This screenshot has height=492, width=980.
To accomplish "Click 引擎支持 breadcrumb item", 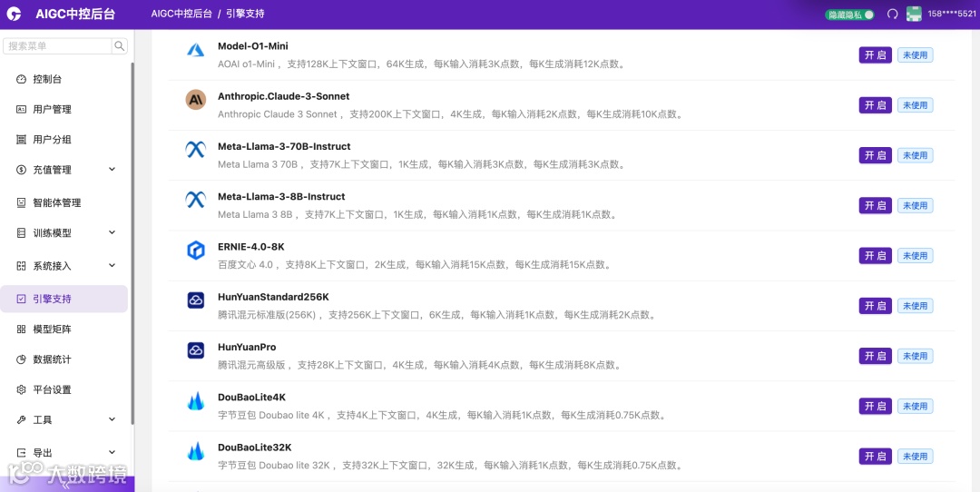I will pos(245,14).
